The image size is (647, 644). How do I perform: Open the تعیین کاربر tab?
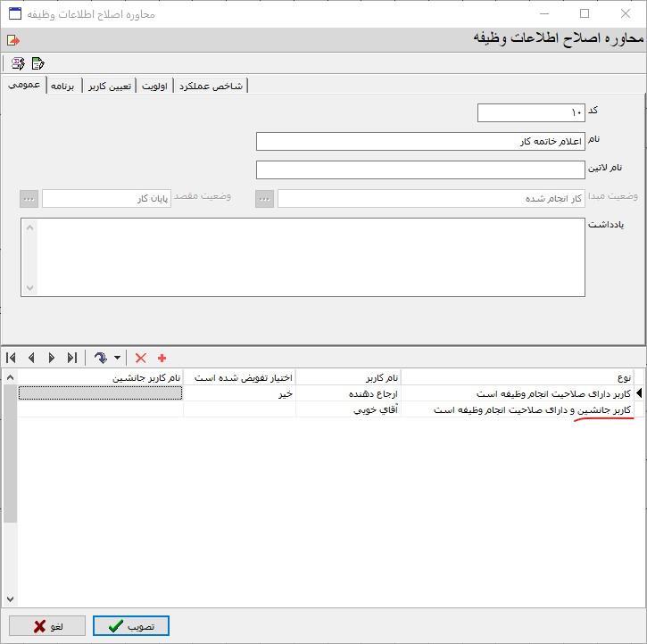click(110, 86)
